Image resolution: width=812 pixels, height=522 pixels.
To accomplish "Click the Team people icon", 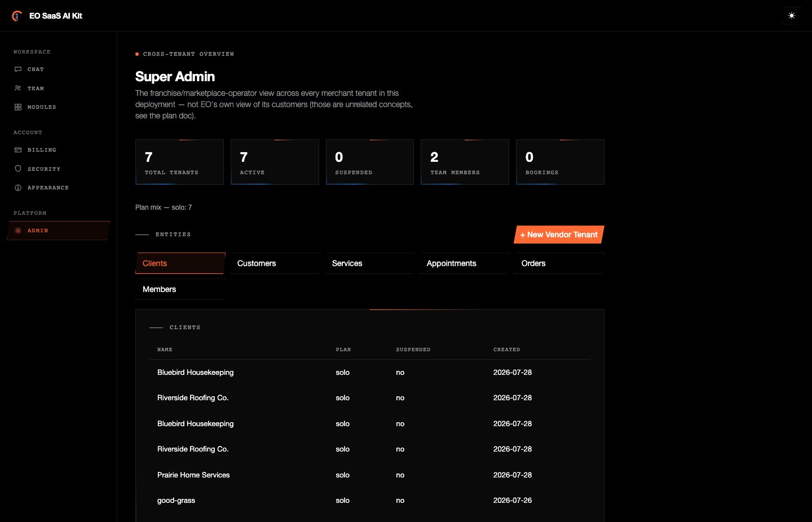I will (x=18, y=89).
